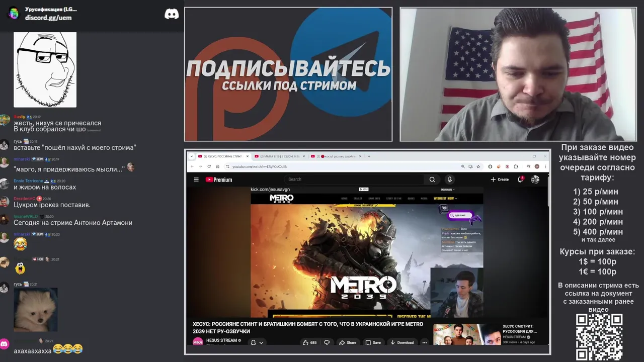This screenshot has height=362, width=644.
Task: Open the tab search chevron in Chrome
Action: [x=192, y=156]
